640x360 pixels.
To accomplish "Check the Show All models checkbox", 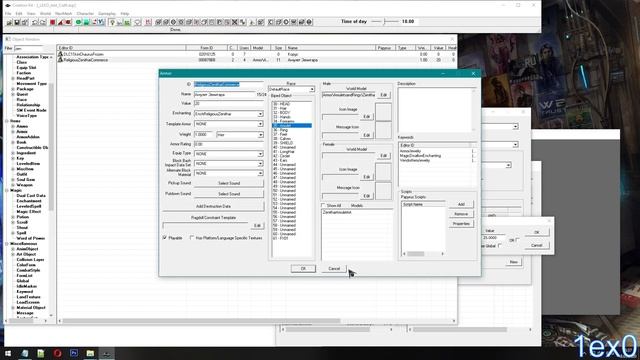I will tap(323, 205).
